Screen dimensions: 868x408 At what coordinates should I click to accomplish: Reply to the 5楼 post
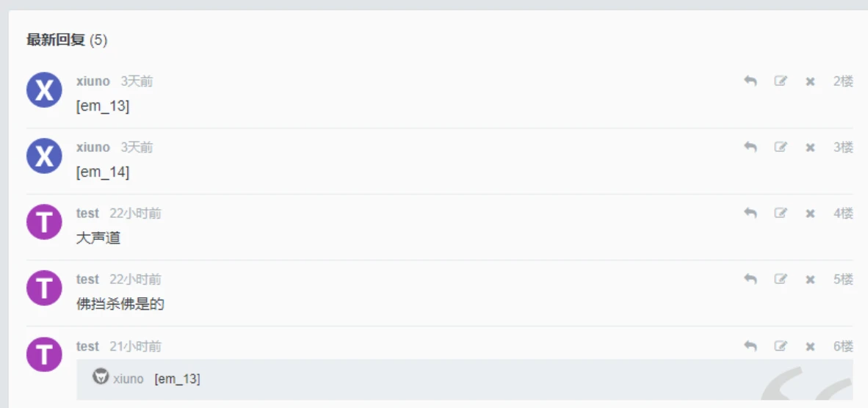click(x=750, y=280)
